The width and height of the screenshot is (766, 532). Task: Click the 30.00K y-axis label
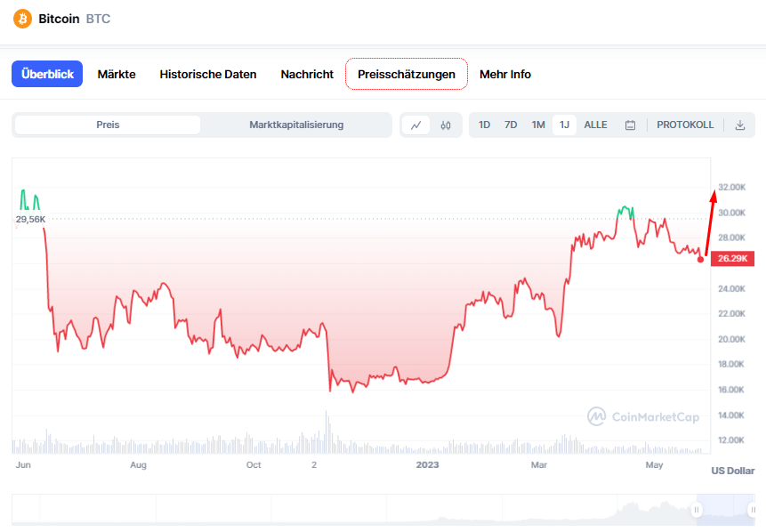(x=732, y=213)
